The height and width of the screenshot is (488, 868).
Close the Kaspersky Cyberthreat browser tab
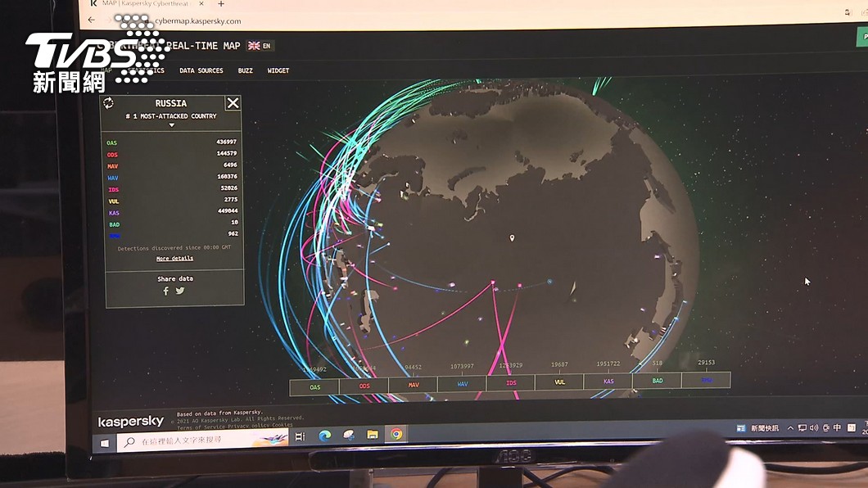201,3
